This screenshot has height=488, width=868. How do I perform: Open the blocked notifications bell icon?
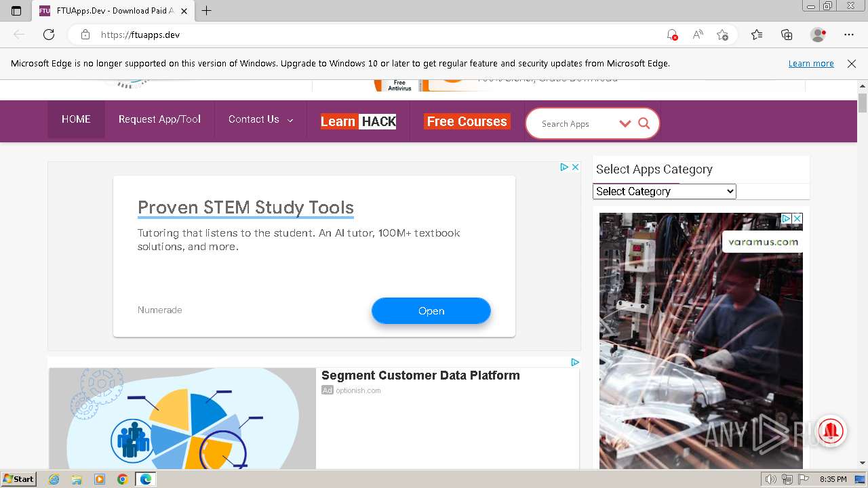[672, 35]
